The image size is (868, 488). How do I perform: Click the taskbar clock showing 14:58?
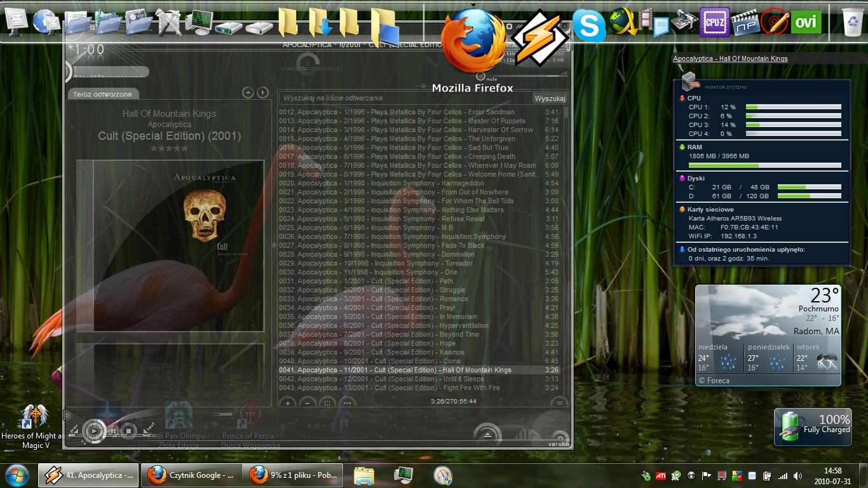pyautogui.click(x=832, y=476)
